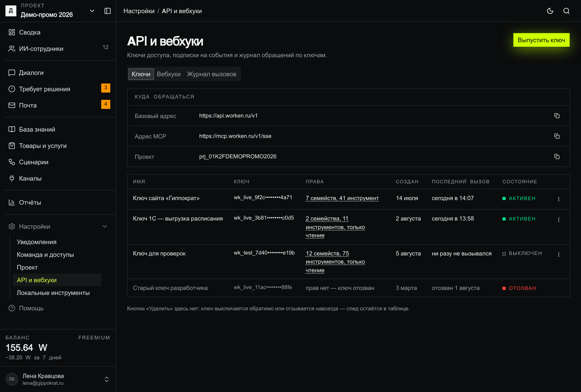The image size is (581, 392).
Task: Open Локальные инструменты settings
Action: click(x=57, y=293)
